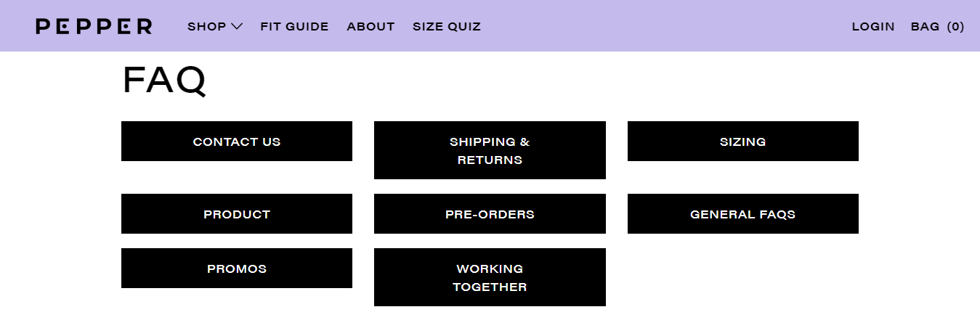980x336 pixels.
Task: Choose the PRODUCT FAQ category
Action: click(237, 214)
